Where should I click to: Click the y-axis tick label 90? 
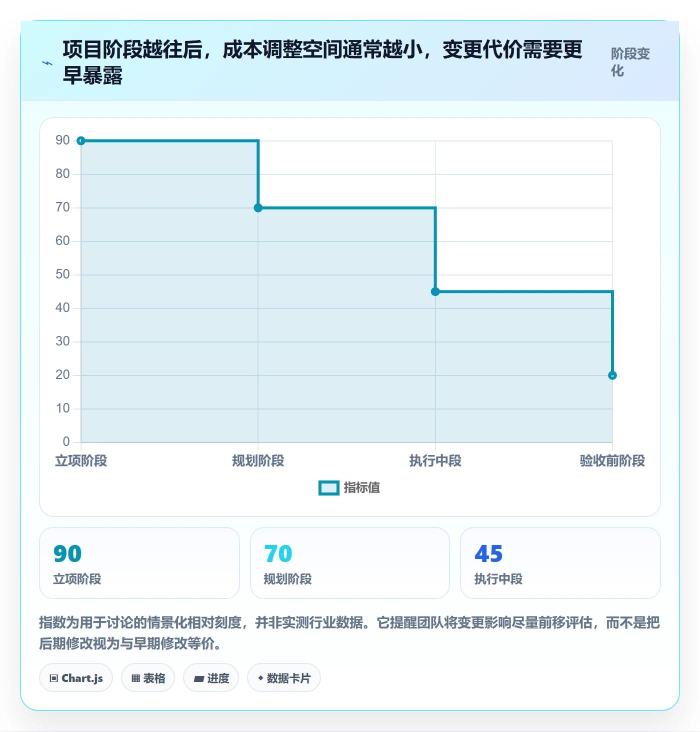coord(62,140)
